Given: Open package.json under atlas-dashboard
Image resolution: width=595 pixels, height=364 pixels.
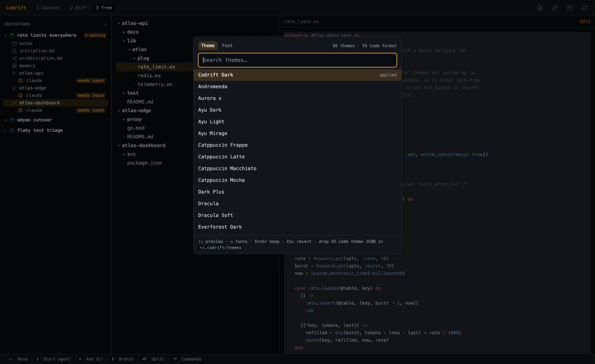Looking at the screenshot, I should [x=144, y=163].
